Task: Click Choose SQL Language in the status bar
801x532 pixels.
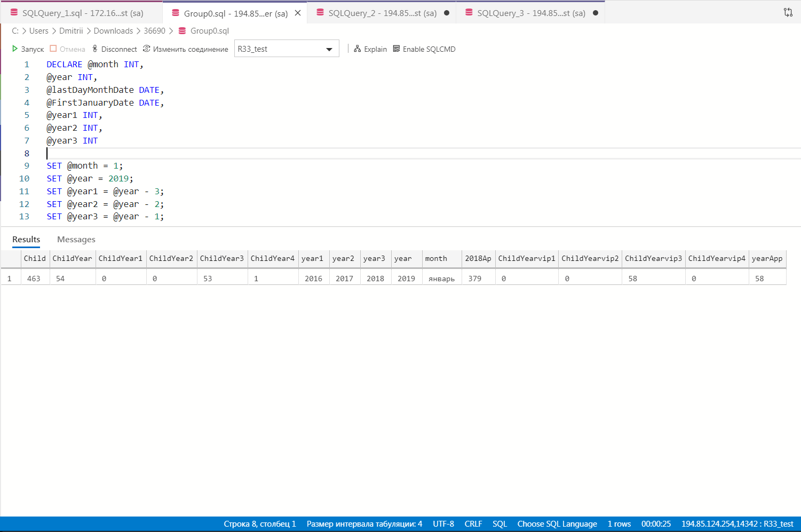Action: [557, 523]
